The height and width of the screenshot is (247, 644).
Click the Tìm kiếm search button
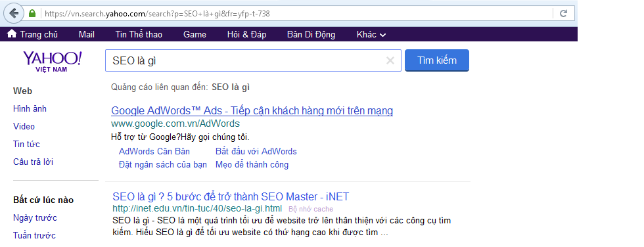437,60
